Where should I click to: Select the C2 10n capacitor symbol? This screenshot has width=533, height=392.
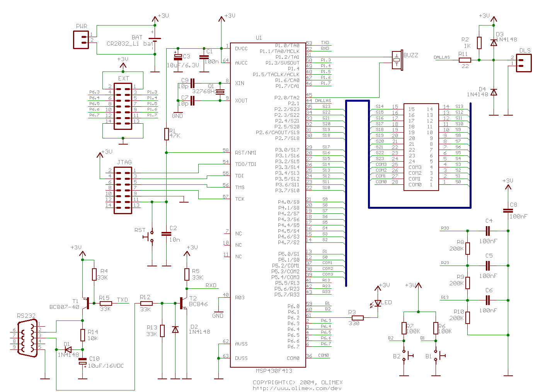[x=166, y=233]
